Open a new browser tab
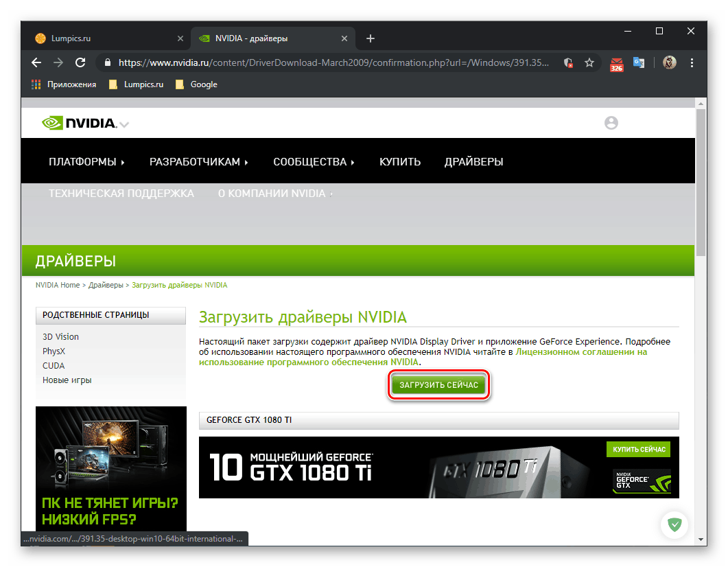The width and height of the screenshot is (728, 567). pyautogui.click(x=370, y=38)
